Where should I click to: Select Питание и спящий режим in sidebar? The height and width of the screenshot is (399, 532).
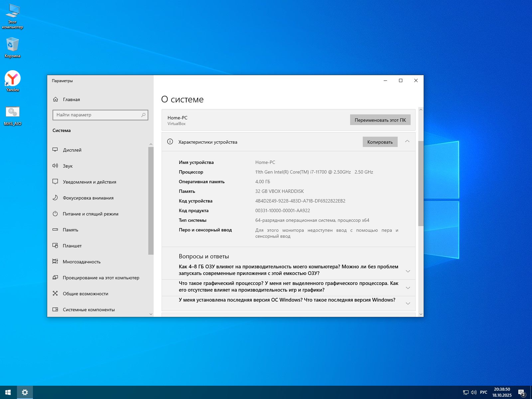[90, 214]
